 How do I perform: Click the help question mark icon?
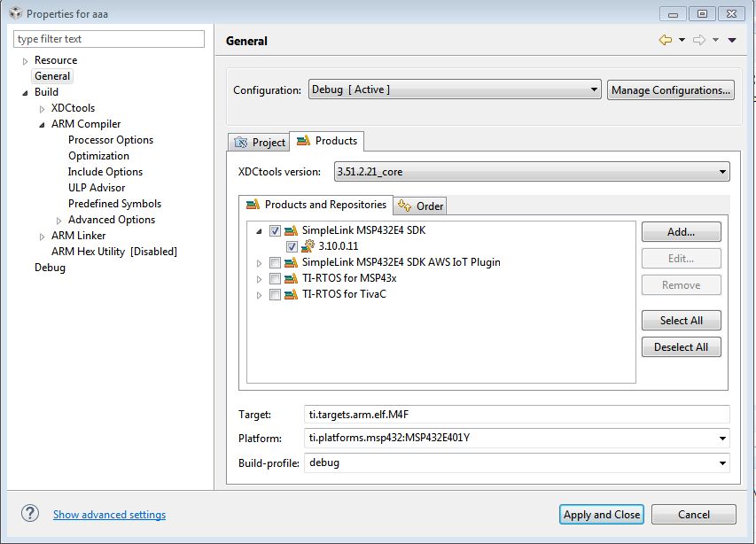point(30,514)
